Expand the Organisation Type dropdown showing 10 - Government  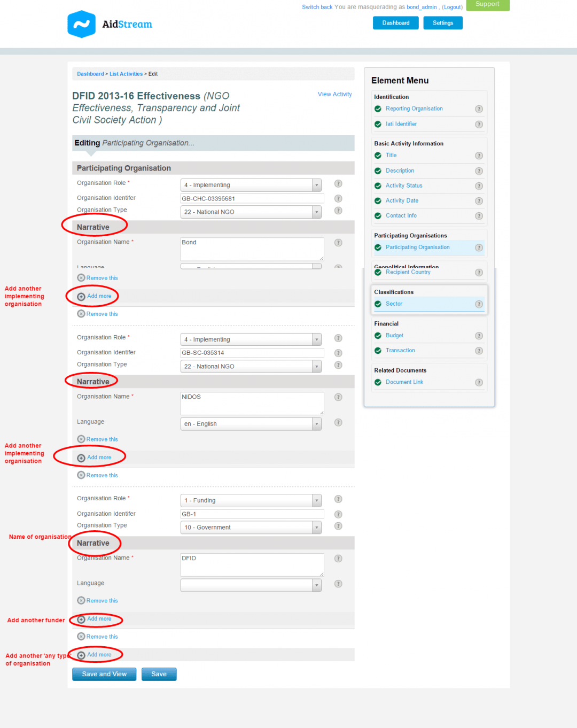[251, 527]
